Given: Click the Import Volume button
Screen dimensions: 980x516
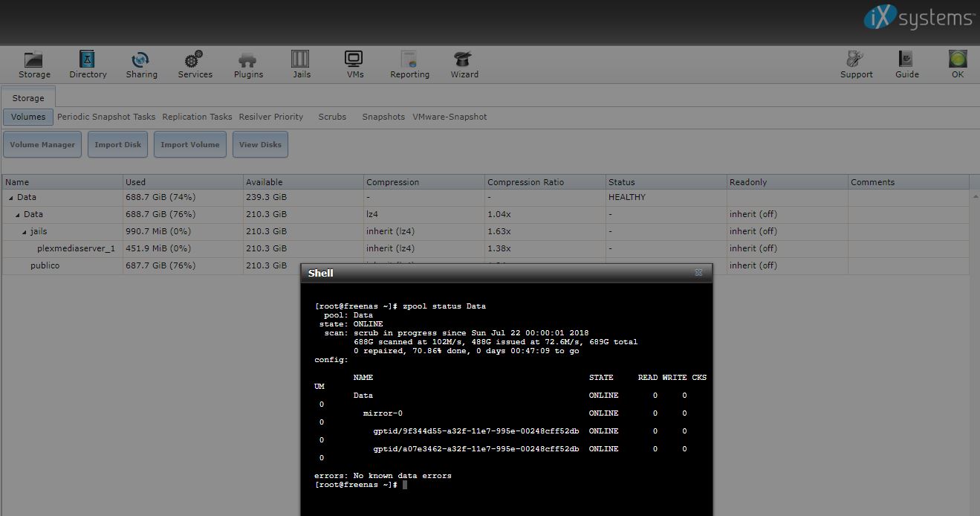Looking at the screenshot, I should point(190,144).
